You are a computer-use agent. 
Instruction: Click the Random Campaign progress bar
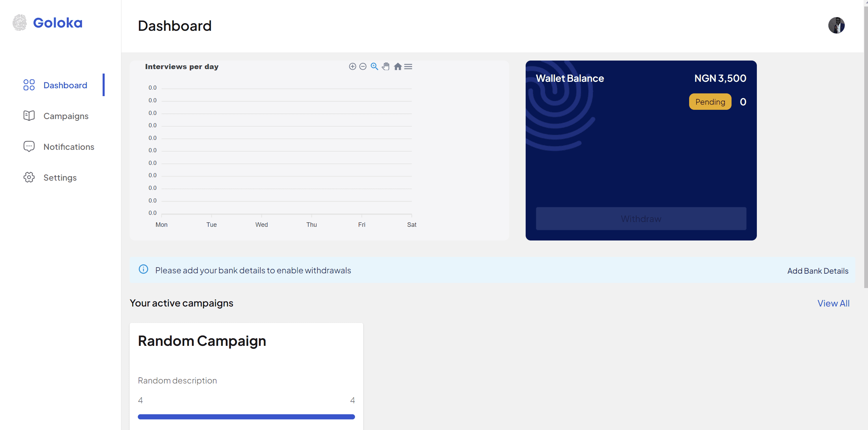tap(246, 417)
